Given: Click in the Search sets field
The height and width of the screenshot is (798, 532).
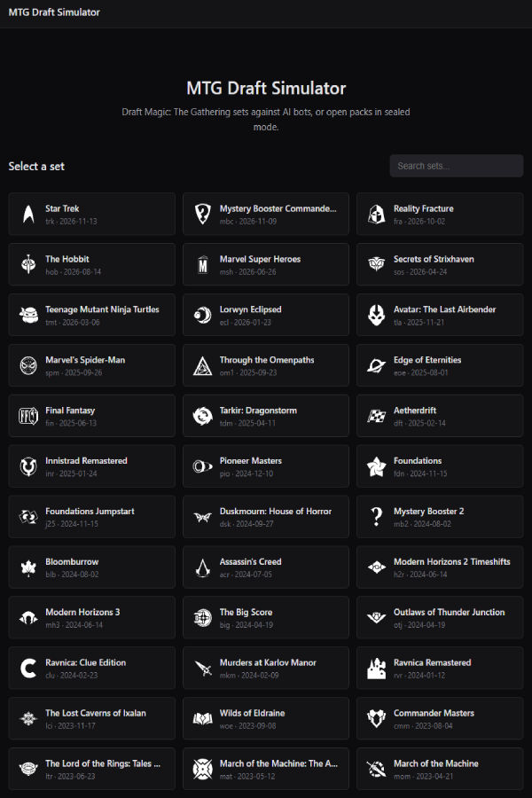Looking at the screenshot, I should point(456,166).
